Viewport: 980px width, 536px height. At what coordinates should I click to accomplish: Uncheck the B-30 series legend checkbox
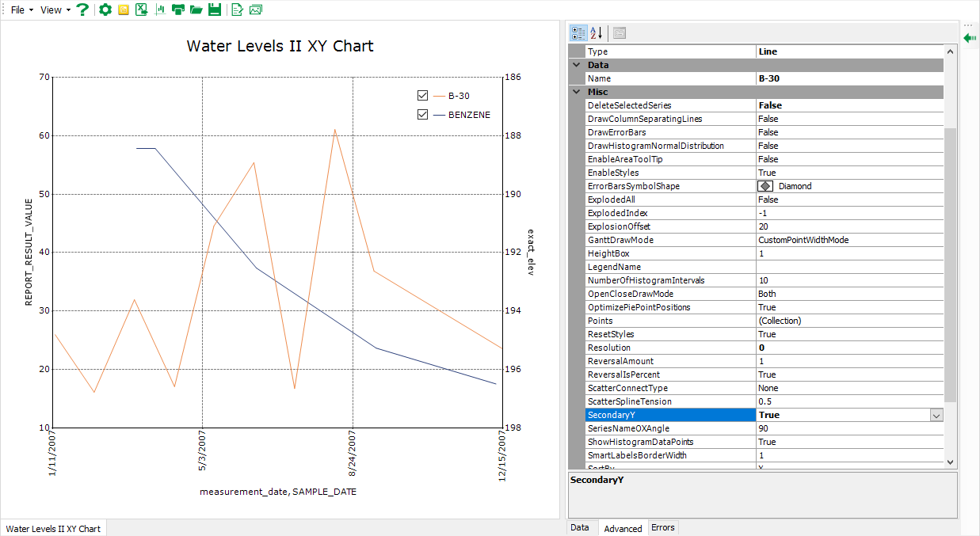coord(423,96)
